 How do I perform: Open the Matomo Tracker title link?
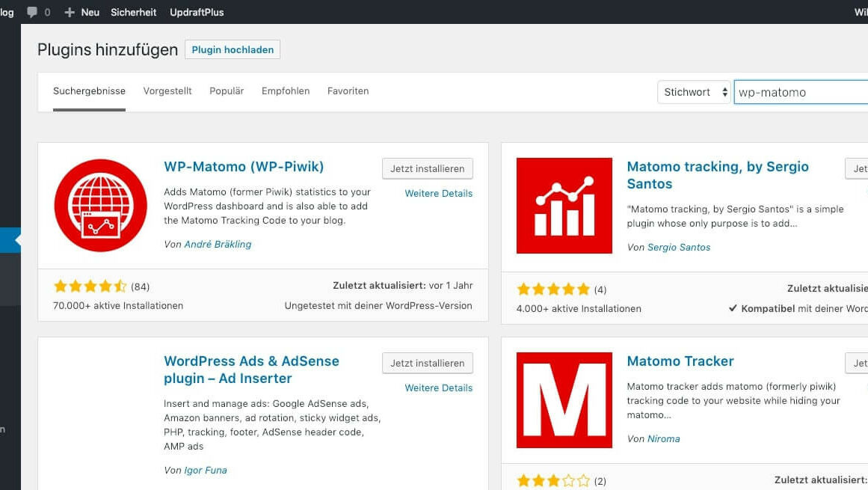pos(680,361)
